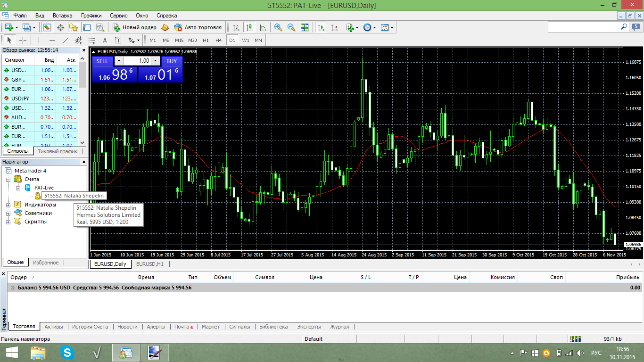Toggle chart auto scroll
Image resolution: width=644 pixels, height=362 pixels.
point(321,27)
